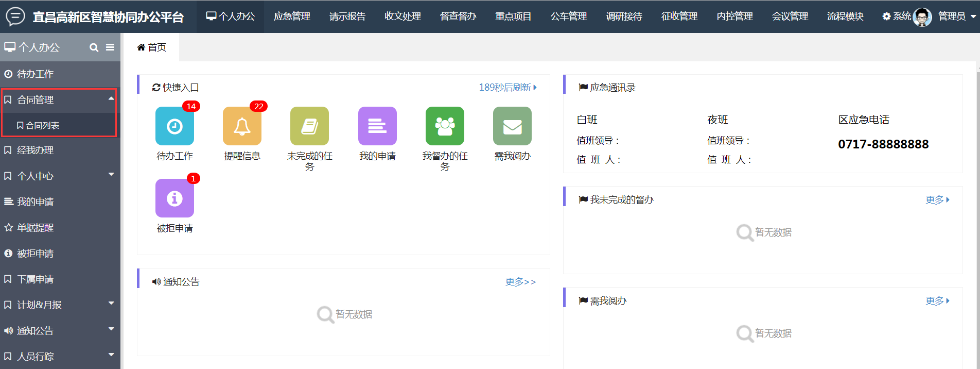This screenshot has width=980, height=369.
Task: Click the 通知公告 speaker icon in panel header
Action: 156,282
